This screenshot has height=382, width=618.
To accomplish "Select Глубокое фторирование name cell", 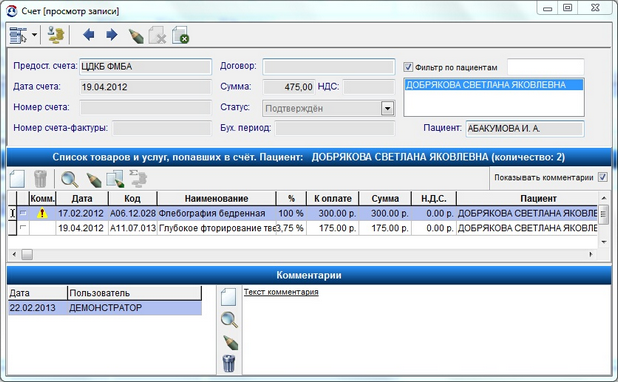I will 216,228.
